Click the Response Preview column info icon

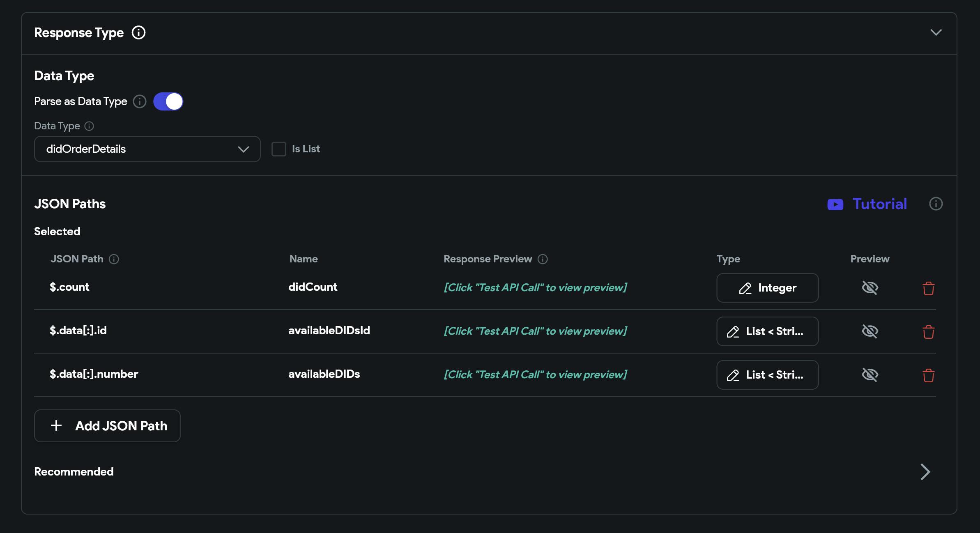click(543, 259)
